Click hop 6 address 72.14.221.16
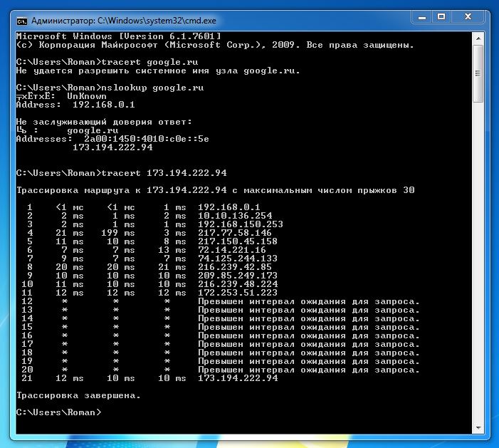The image size is (499, 448). pos(232,250)
